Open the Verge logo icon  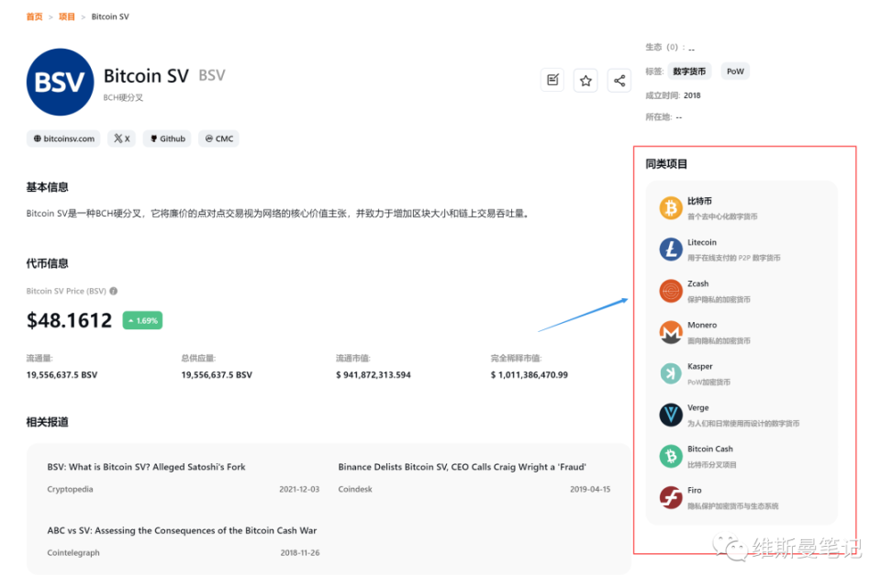pos(671,416)
